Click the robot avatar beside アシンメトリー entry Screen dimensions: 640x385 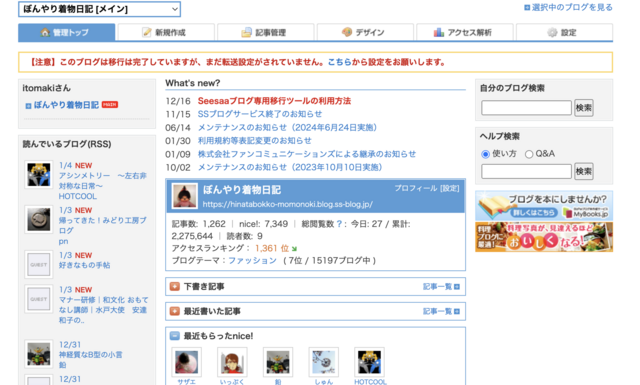[x=39, y=175]
